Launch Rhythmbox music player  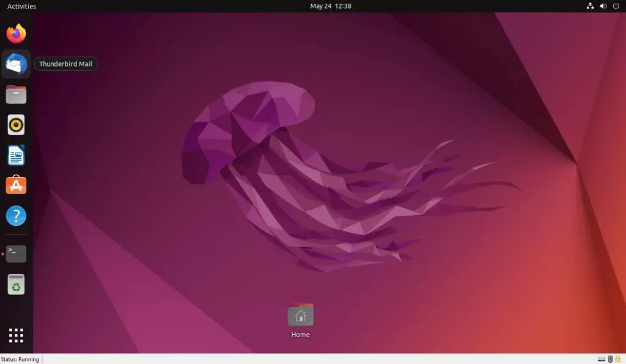pyautogui.click(x=16, y=125)
